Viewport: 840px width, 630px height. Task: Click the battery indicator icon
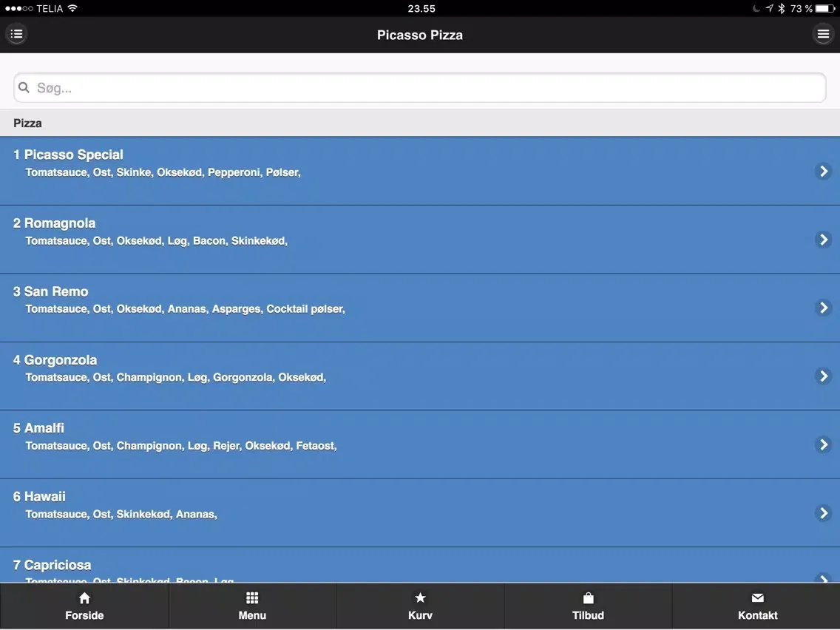(825, 9)
